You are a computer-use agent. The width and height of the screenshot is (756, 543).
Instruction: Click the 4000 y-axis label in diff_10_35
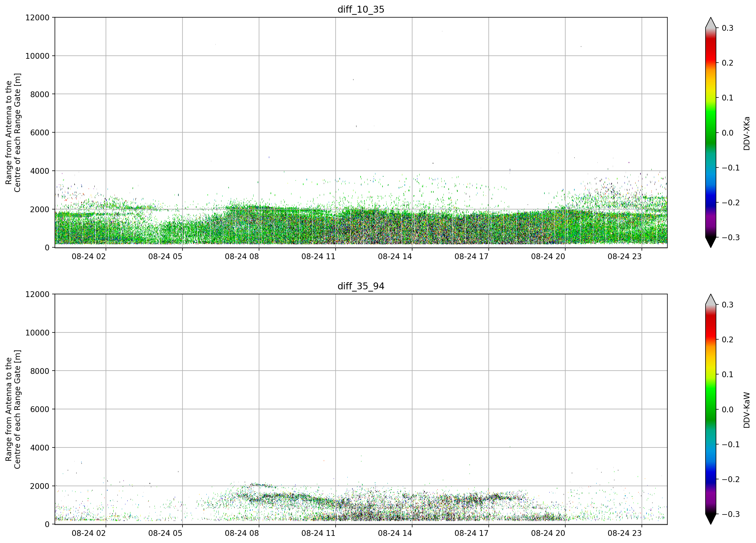(40, 171)
